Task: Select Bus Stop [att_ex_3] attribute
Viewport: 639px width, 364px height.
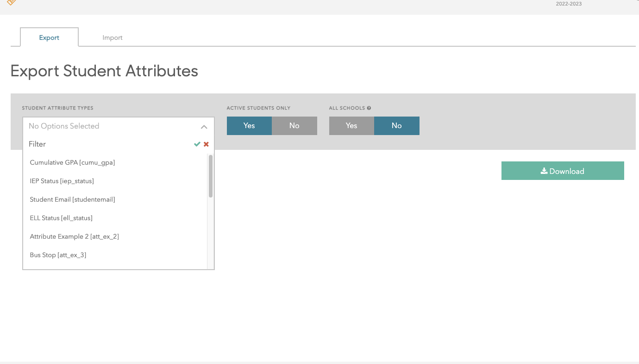Action: coord(58,255)
